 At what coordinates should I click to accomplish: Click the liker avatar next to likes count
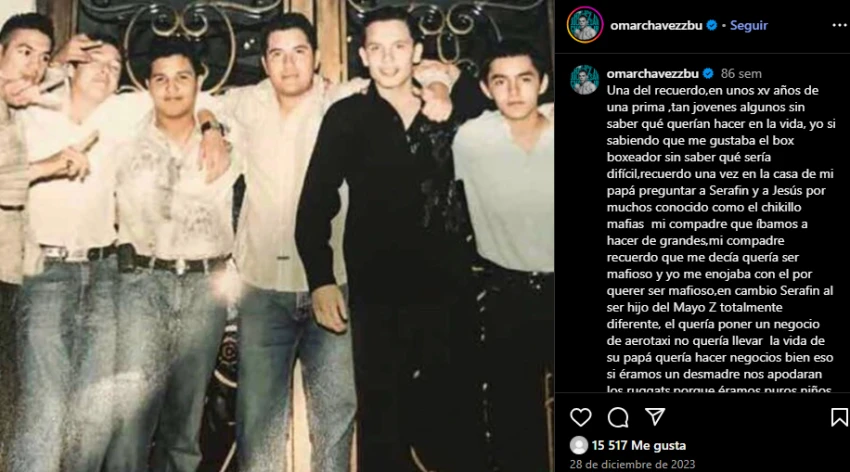[579, 445]
